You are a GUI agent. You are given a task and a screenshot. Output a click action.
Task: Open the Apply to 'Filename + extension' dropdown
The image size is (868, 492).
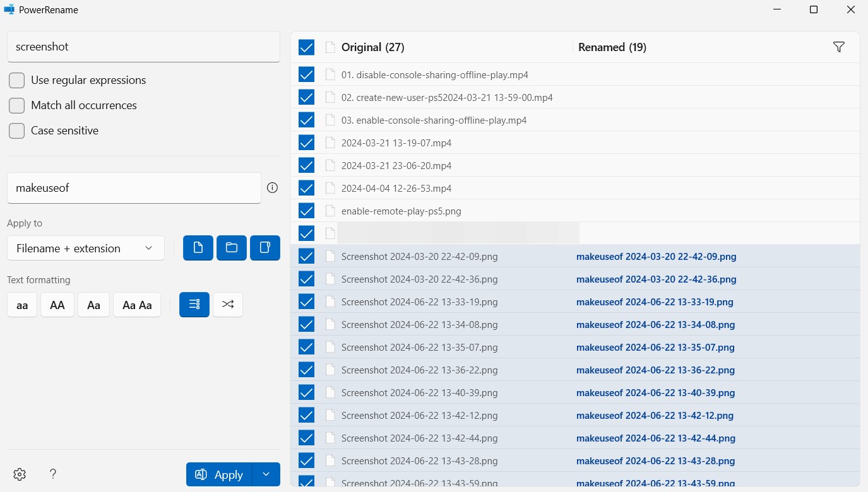[86, 248]
